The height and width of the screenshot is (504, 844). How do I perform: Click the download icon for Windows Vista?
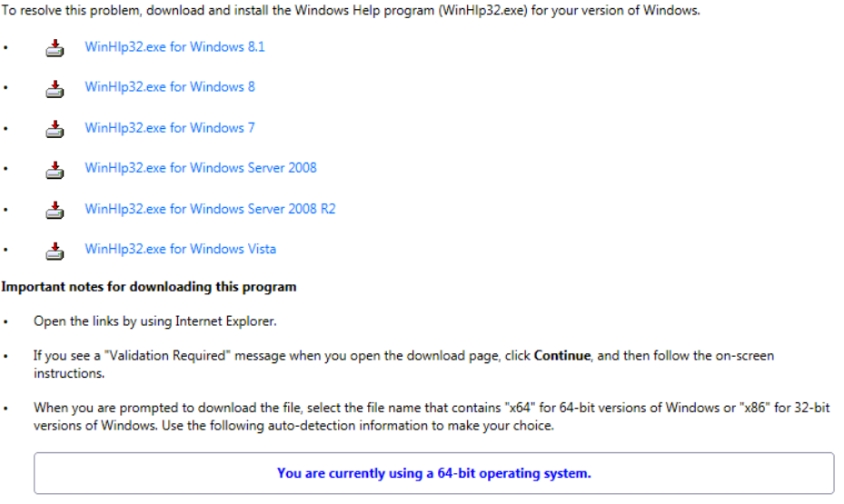(x=55, y=250)
